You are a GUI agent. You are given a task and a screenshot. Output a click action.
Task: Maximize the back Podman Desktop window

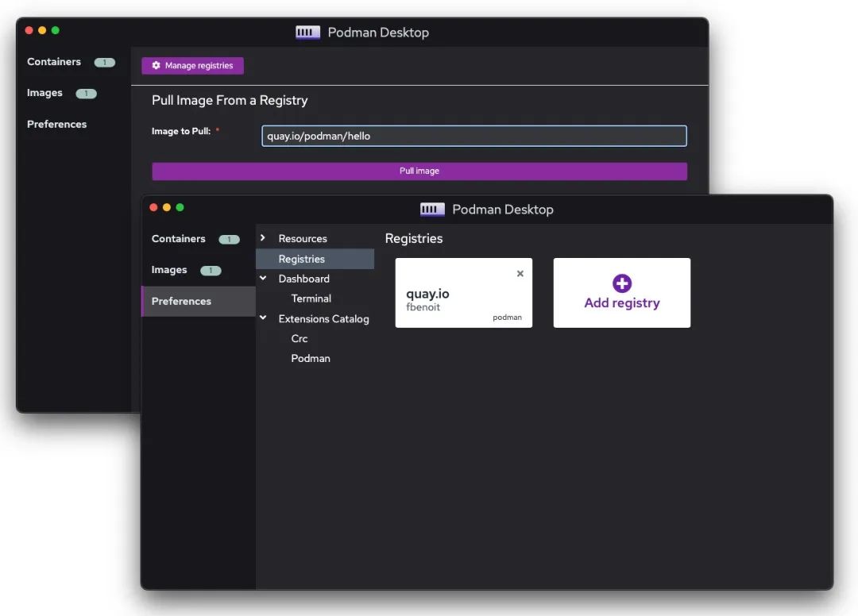coord(56,30)
